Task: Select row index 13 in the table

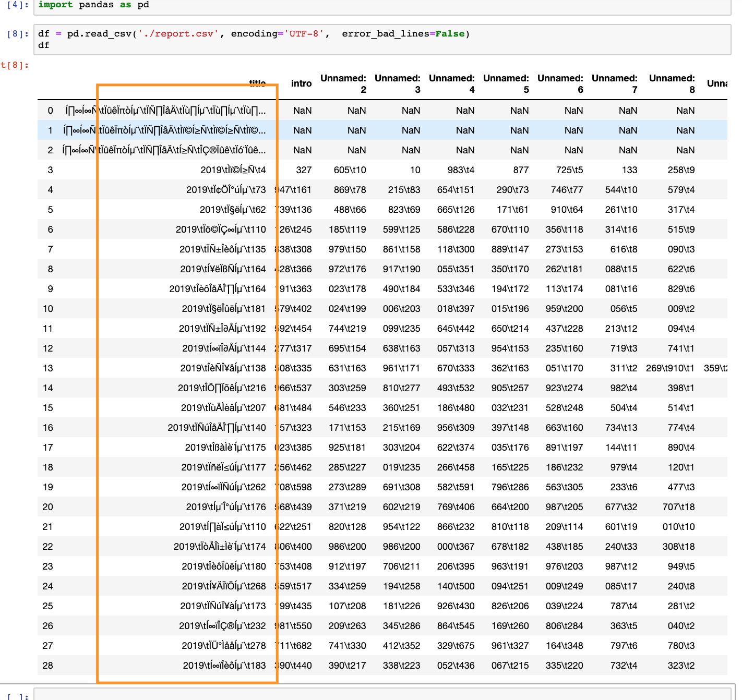Action: 48,368
